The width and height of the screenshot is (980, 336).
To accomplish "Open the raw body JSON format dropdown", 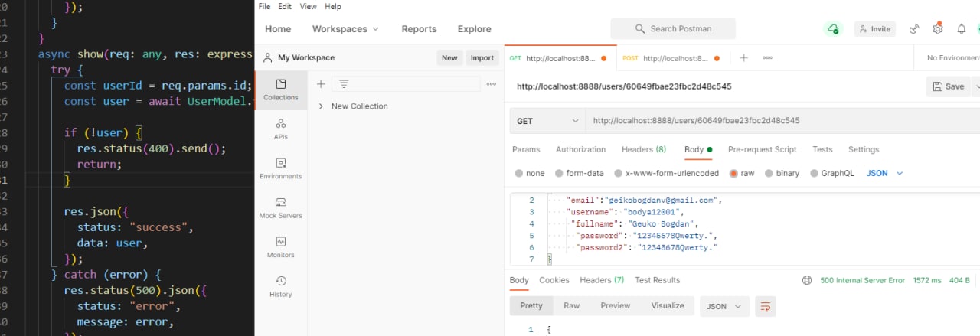I will (x=885, y=173).
